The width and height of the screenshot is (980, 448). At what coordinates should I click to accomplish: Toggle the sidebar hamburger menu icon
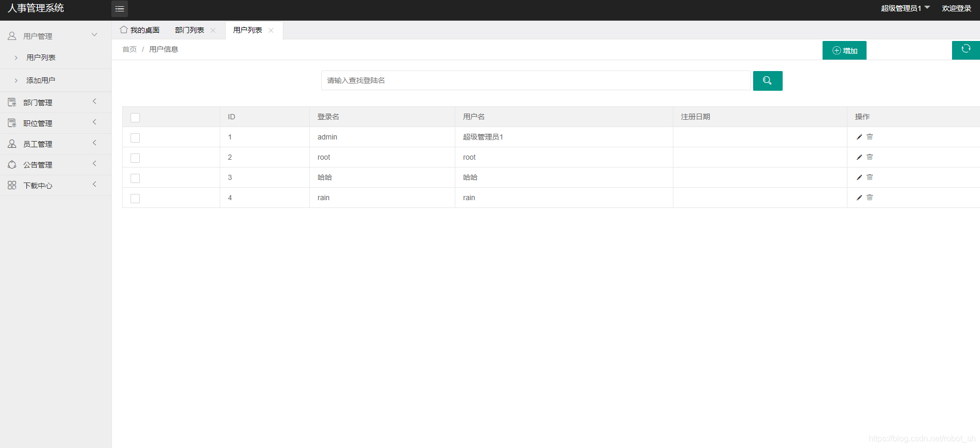(x=120, y=9)
